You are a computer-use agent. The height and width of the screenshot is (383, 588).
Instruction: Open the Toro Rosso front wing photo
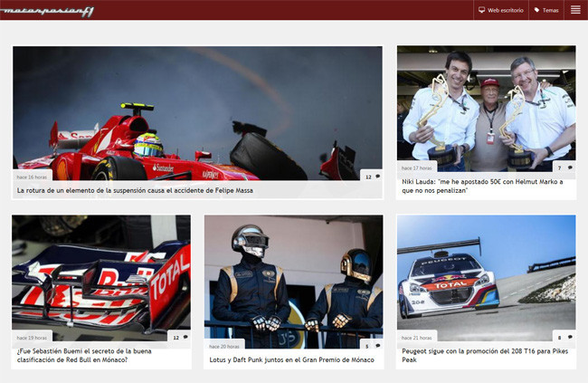pos(101,277)
